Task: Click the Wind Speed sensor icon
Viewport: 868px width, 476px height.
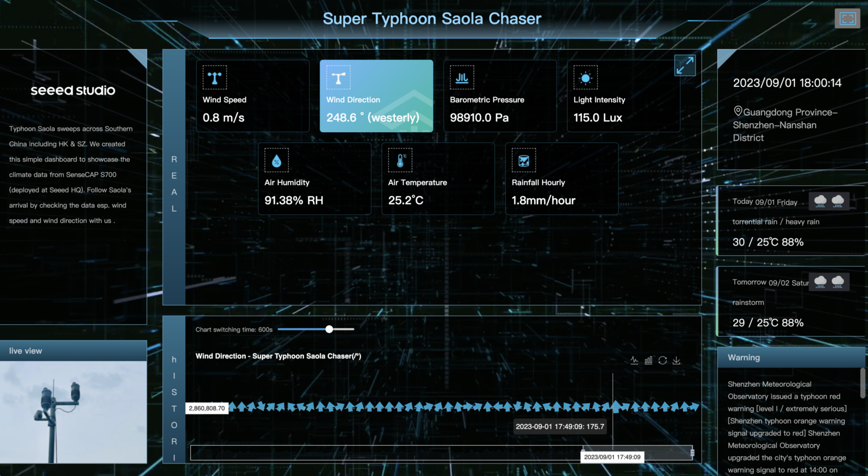Action: click(214, 77)
